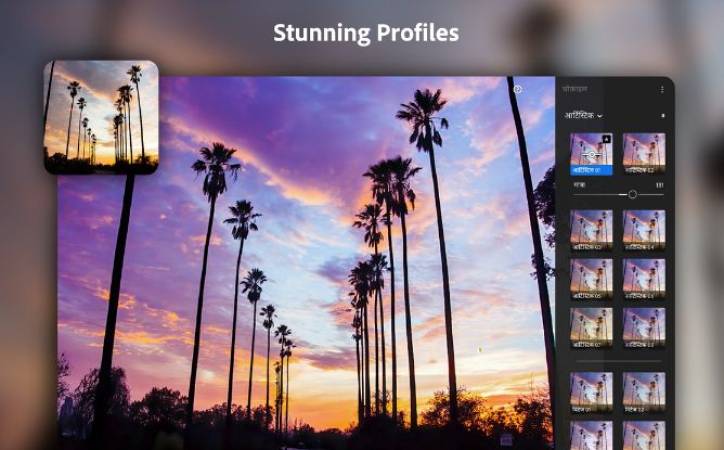Select the Artistic 05 profile thumbnail

pyautogui.click(x=591, y=279)
